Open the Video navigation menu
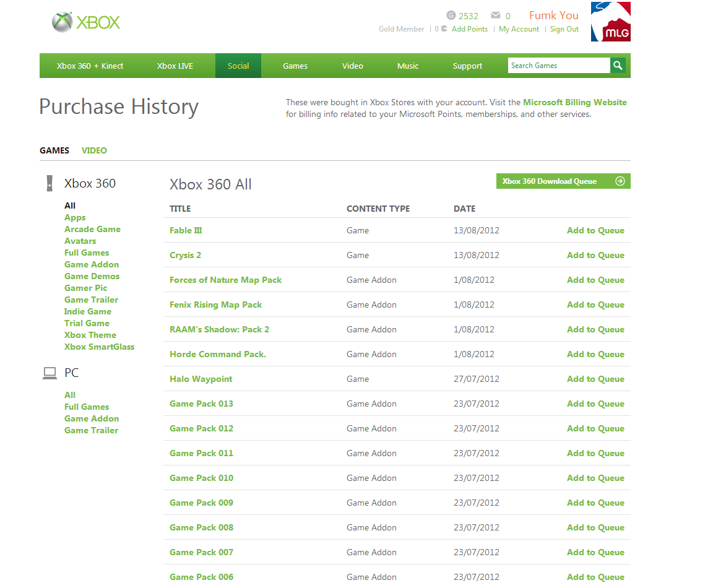This screenshot has width=726, height=588. pos(352,66)
